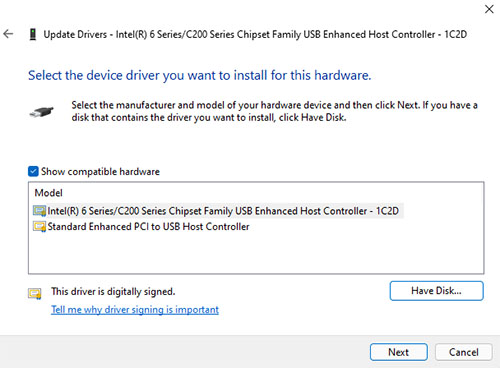Select Intel(R) 6 Series/C200 USB Enhanced Host Controller
This screenshot has height=368, width=500.
tap(218, 211)
